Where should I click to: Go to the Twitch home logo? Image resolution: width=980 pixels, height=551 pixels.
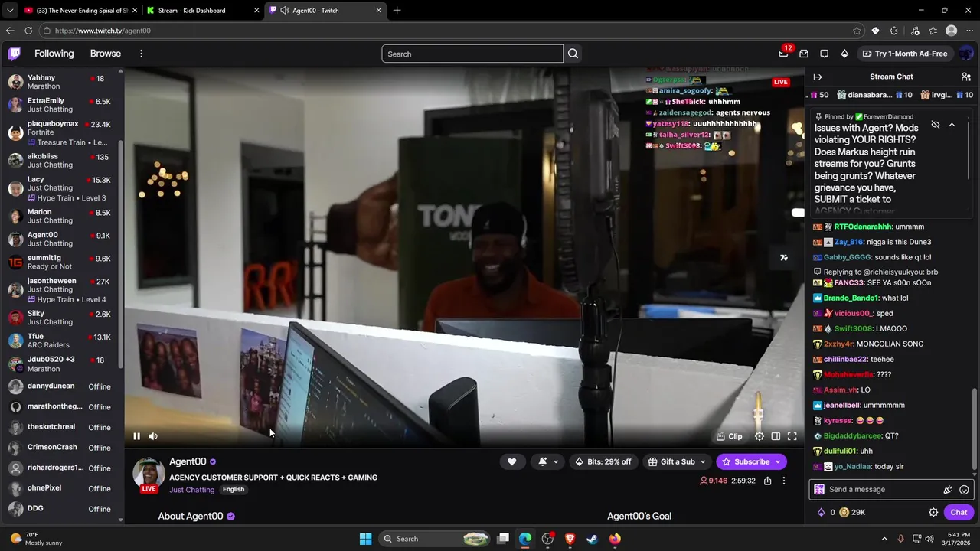[15, 54]
